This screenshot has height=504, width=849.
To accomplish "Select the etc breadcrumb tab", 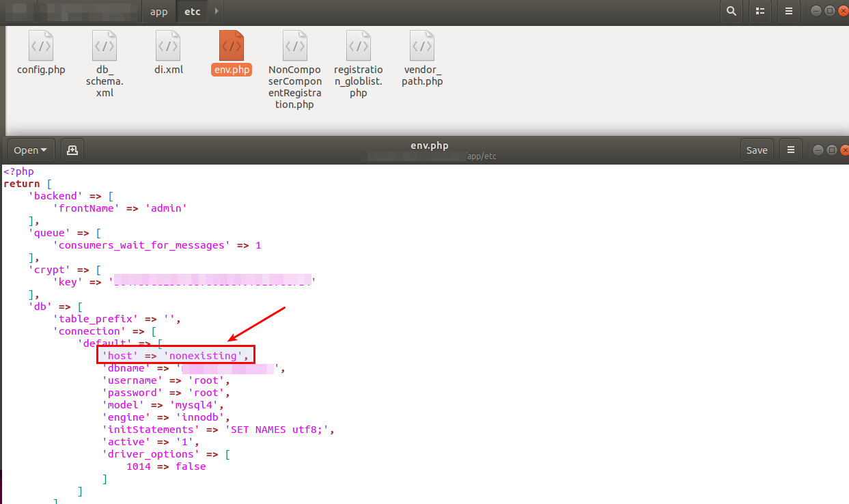I will [x=192, y=11].
